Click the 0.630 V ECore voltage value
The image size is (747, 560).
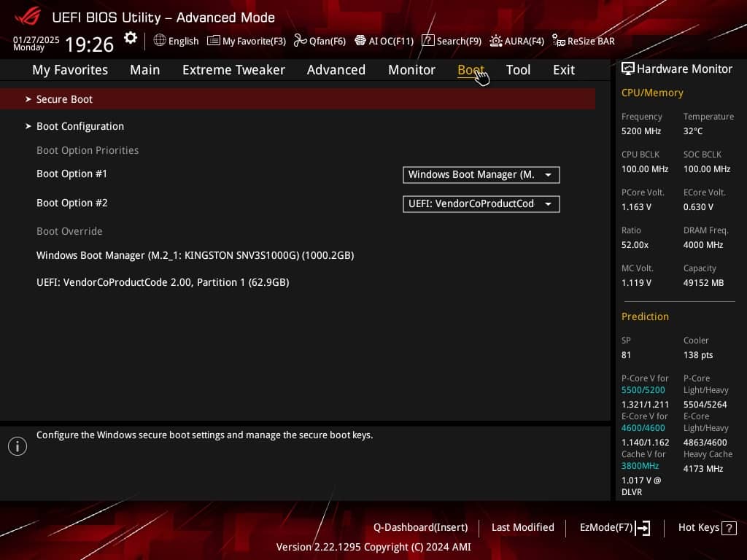698,207
